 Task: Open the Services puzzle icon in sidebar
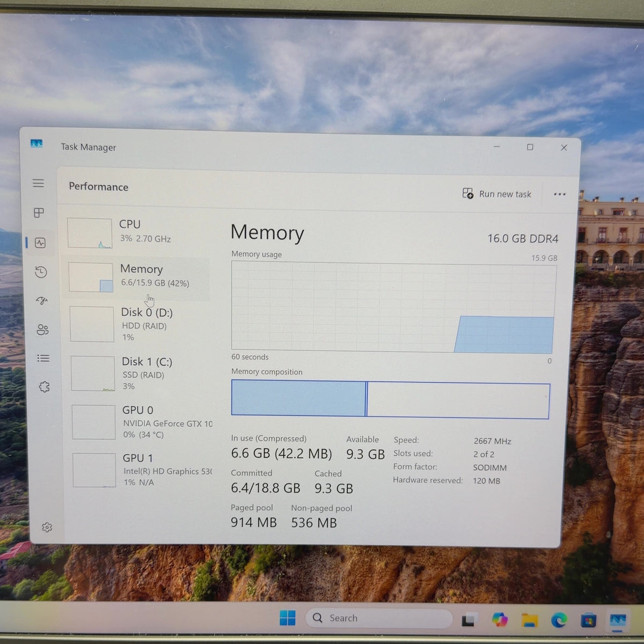click(45, 387)
